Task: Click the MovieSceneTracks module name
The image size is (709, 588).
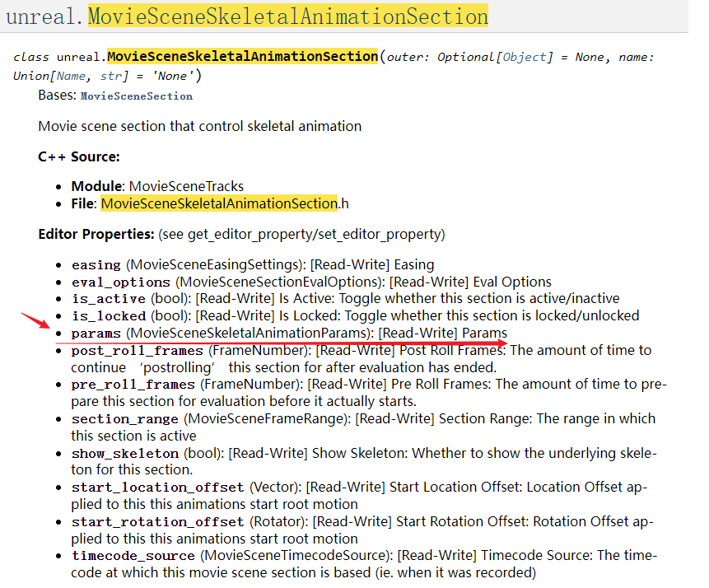Action: click(x=186, y=186)
